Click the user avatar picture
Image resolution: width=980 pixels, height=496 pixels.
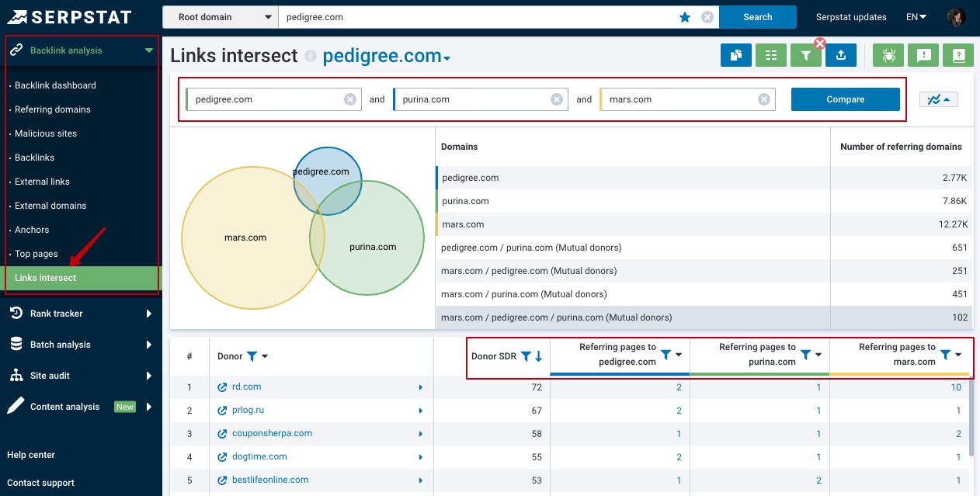[x=957, y=17]
